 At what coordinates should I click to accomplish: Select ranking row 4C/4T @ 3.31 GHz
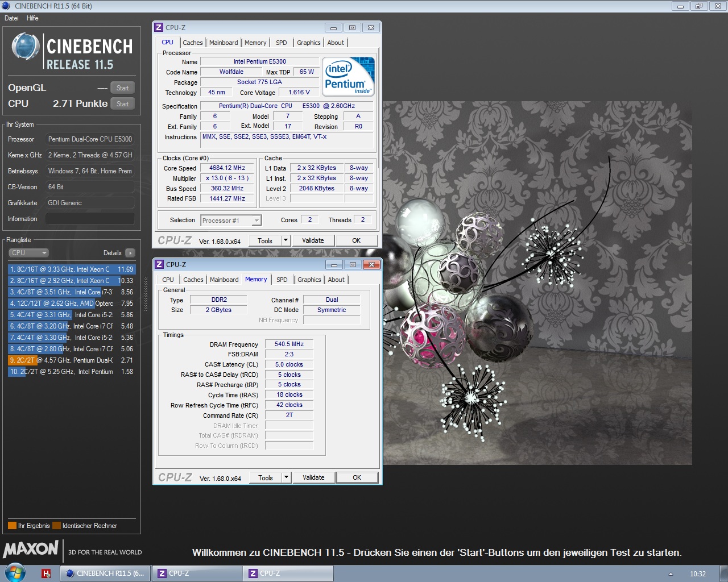[72, 315]
